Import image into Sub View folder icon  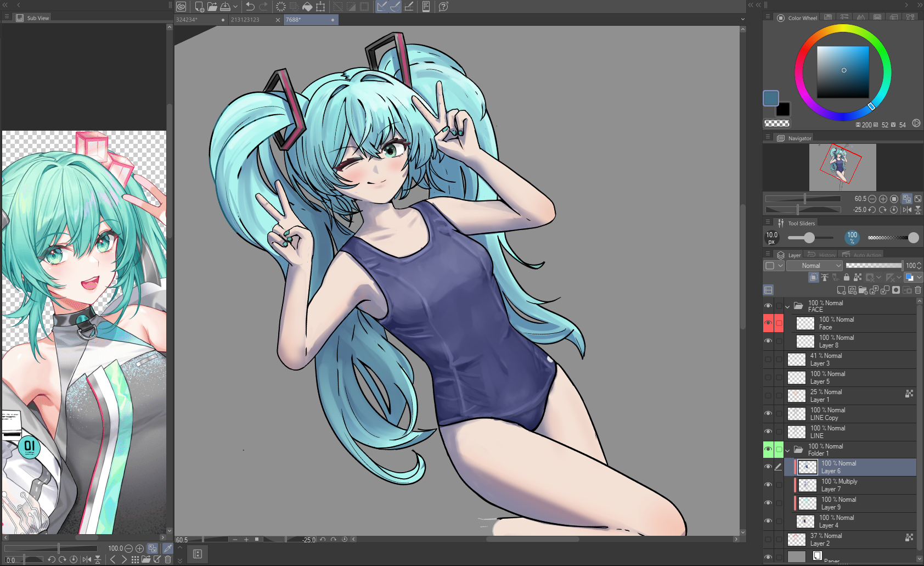(x=146, y=560)
